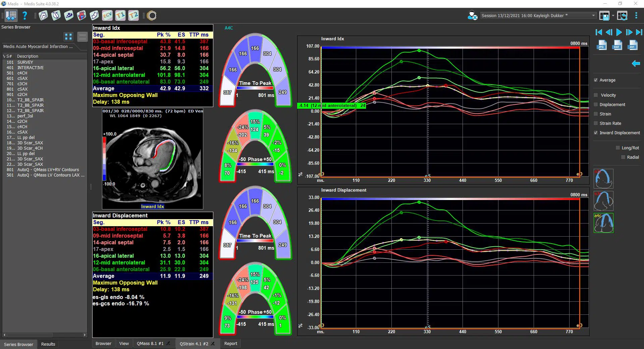Screen dimensions: 644x349
Task: Export movie with the AVI icon
Action: point(633,45)
